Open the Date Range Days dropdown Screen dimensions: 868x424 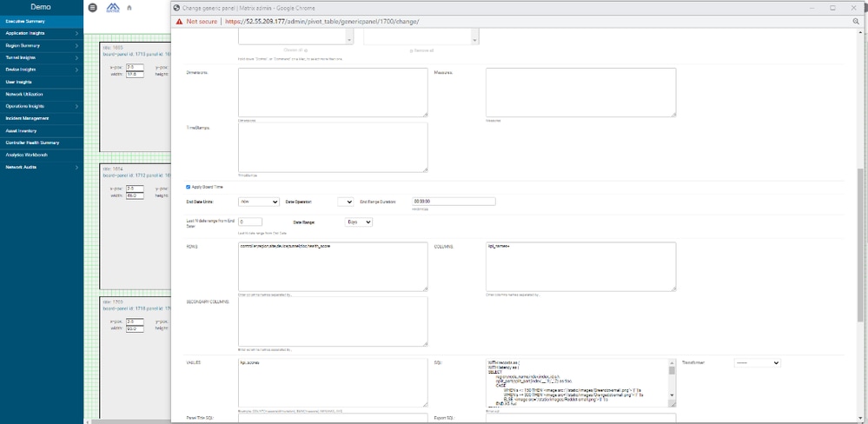coord(359,222)
